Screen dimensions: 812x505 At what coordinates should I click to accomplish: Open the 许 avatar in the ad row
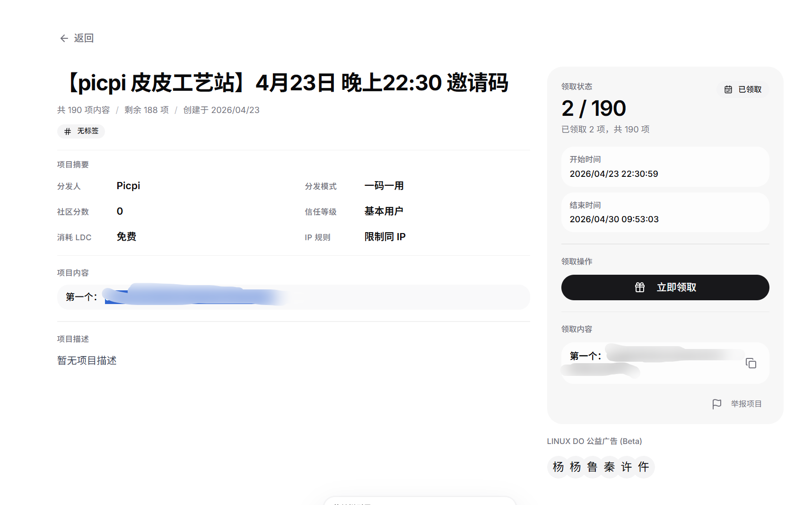(x=626, y=467)
